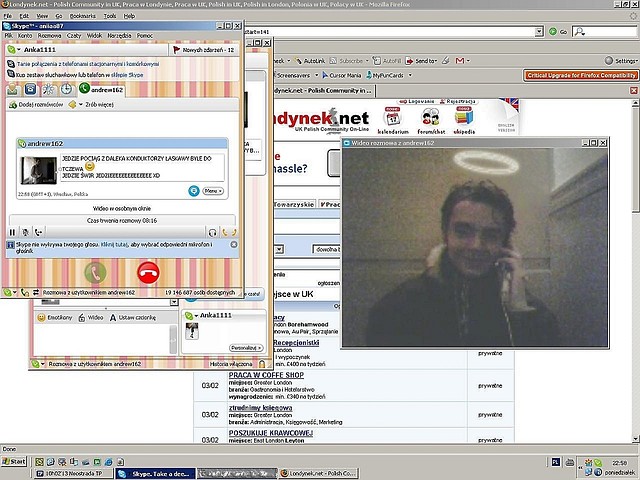
Task: Open the Pomoc menu in Skype
Action: pyautogui.click(x=144, y=36)
